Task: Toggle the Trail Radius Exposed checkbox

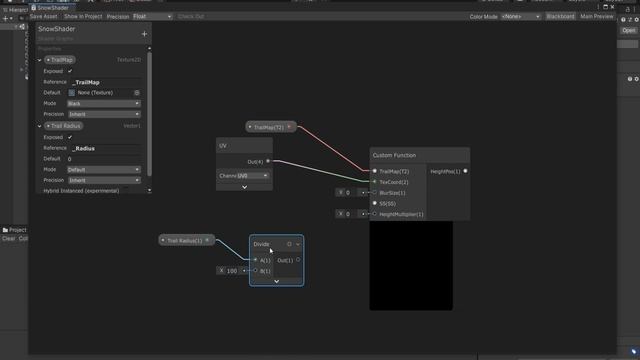Action: pyautogui.click(x=70, y=137)
